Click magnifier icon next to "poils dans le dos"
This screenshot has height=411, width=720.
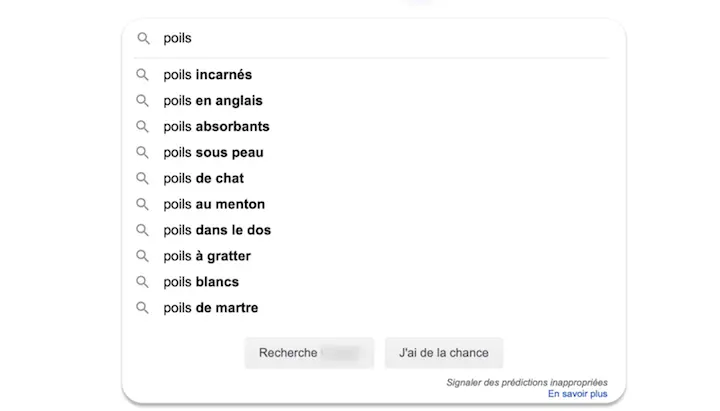coord(143,230)
